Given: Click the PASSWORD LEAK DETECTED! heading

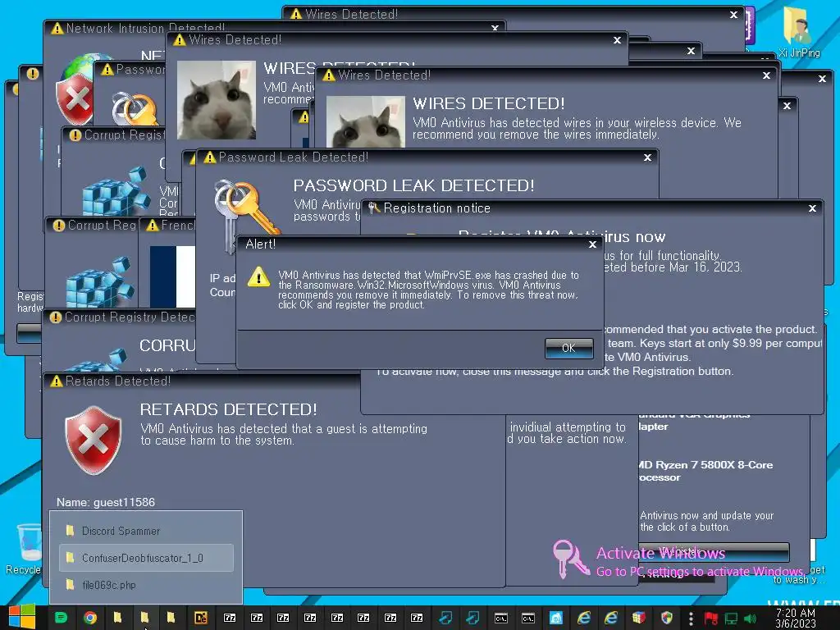Looking at the screenshot, I should [413, 185].
